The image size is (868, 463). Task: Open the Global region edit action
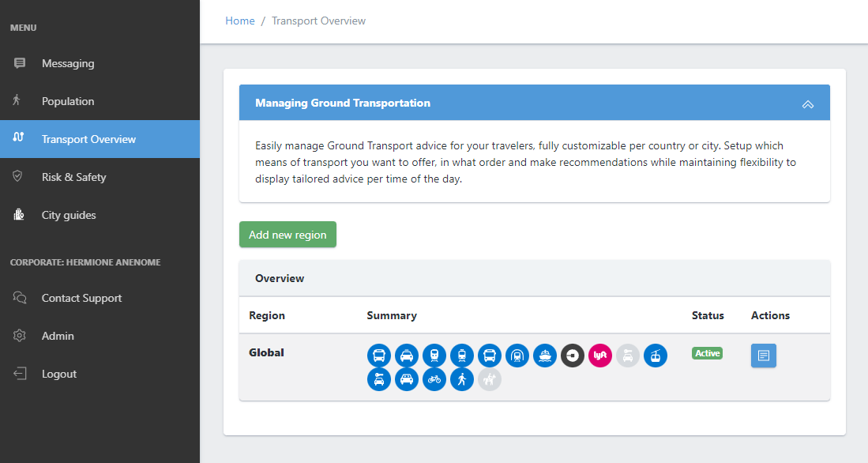pyautogui.click(x=764, y=356)
